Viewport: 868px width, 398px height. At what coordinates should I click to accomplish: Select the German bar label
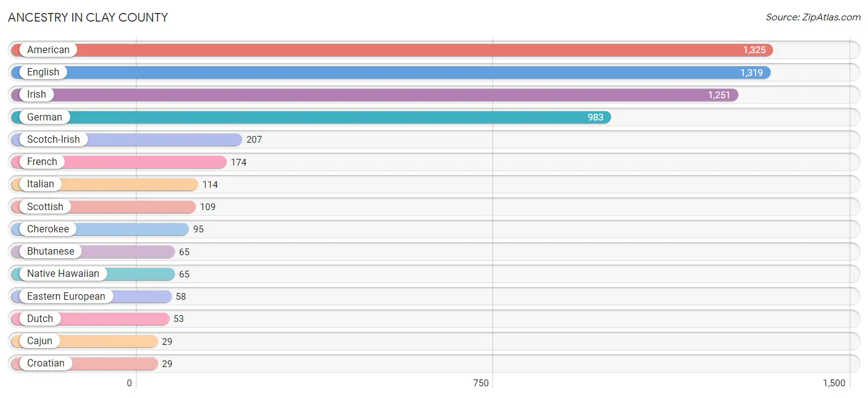44,117
